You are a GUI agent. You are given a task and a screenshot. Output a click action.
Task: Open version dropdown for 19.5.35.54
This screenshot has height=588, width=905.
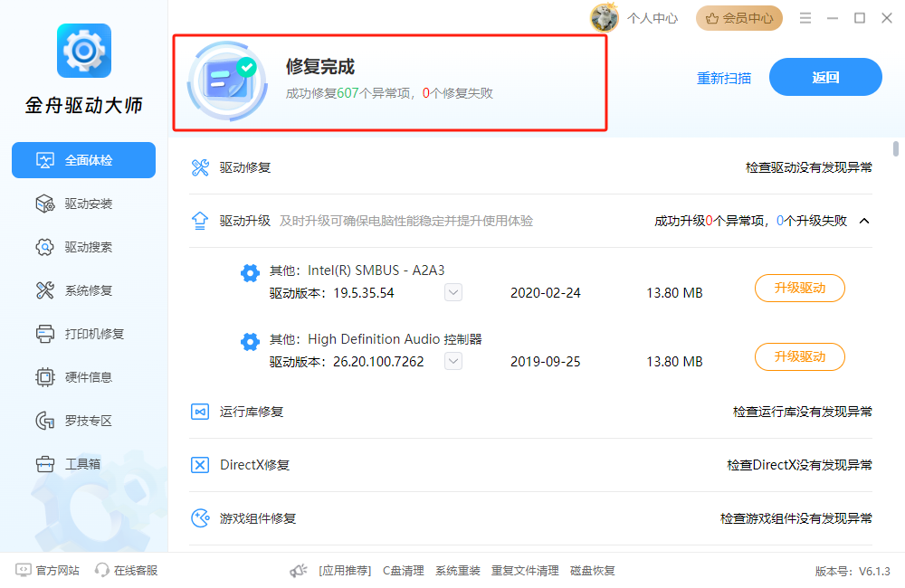pyautogui.click(x=453, y=292)
